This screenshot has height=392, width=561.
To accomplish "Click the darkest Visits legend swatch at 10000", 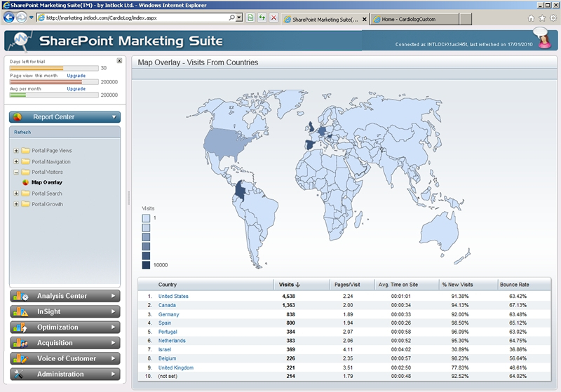I will click(x=146, y=265).
